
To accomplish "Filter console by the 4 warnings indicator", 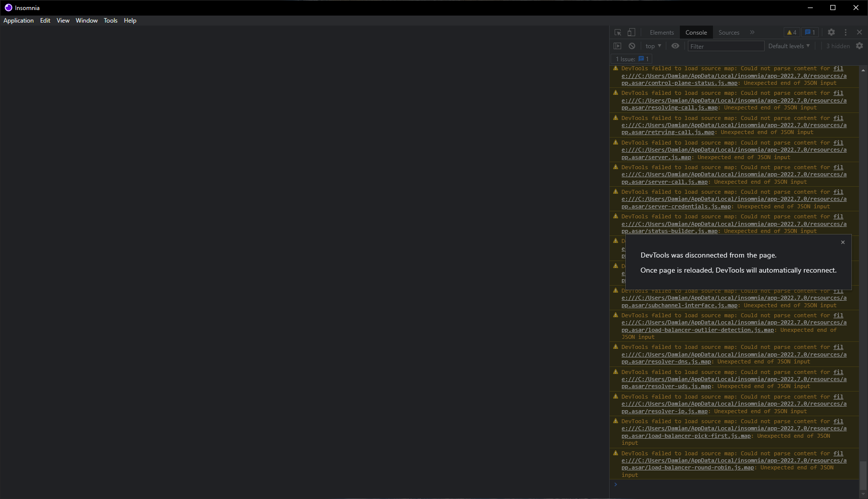I will click(792, 32).
